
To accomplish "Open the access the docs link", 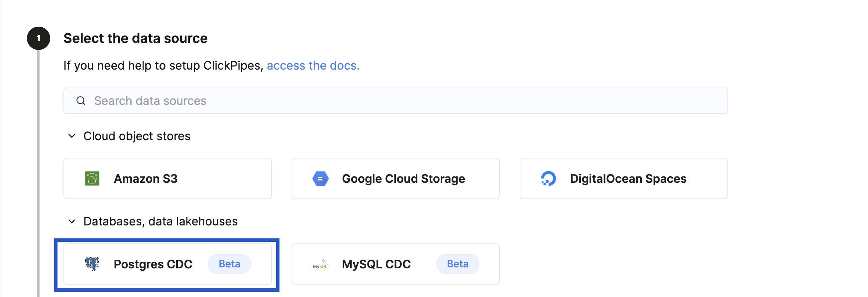I will pos(313,66).
